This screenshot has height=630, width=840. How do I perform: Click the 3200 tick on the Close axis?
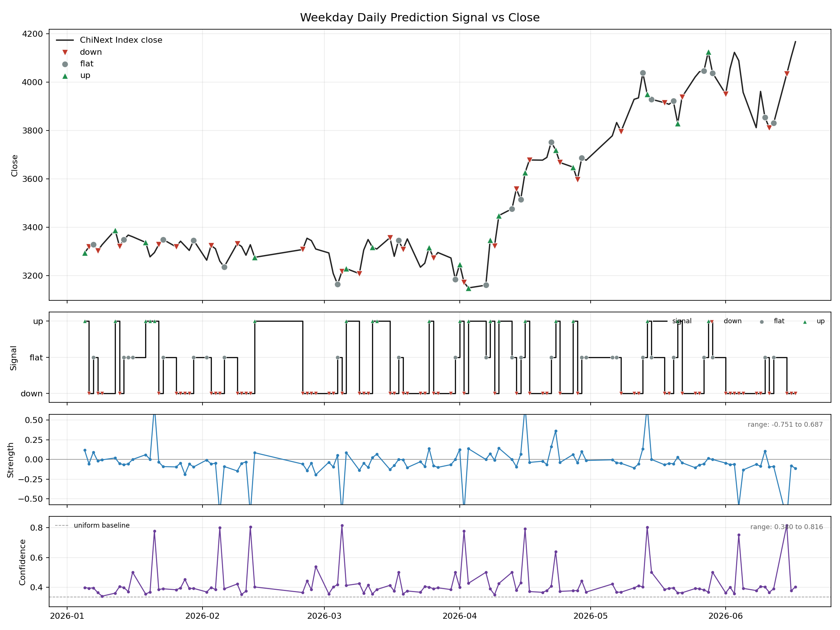click(x=33, y=276)
